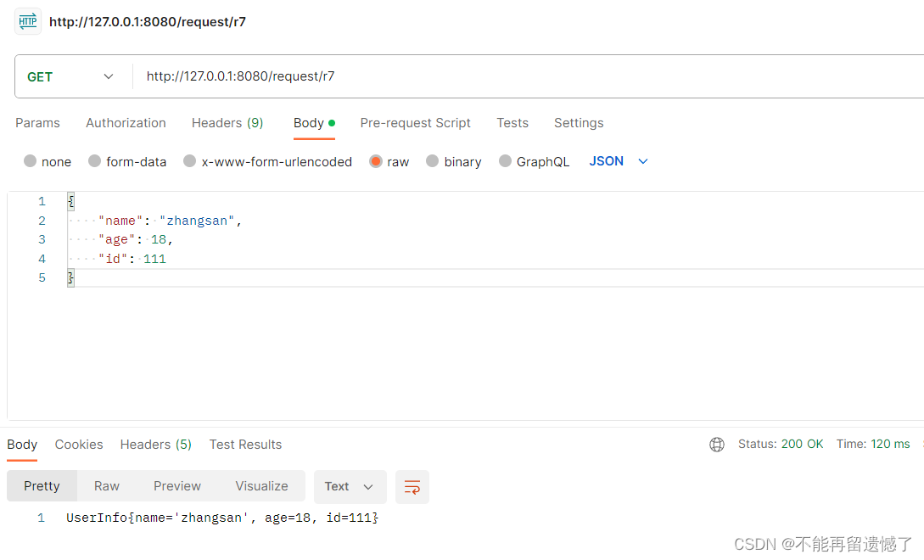Open the Text response format dropdown
The image size is (924, 560).
click(x=350, y=487)
